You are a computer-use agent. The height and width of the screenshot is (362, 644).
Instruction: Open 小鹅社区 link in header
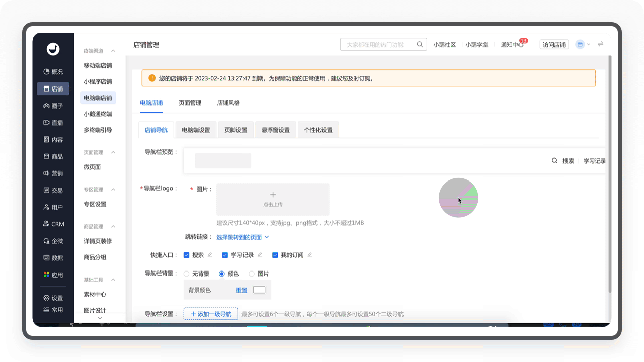click(x=445, y=44)
